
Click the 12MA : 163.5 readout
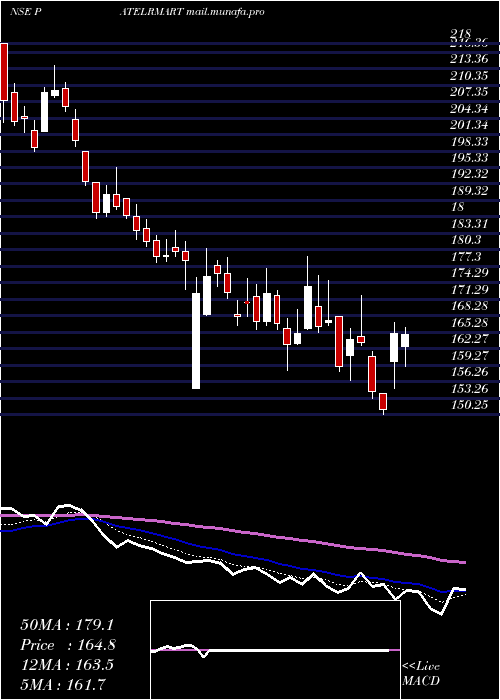[x=67, y=665]
